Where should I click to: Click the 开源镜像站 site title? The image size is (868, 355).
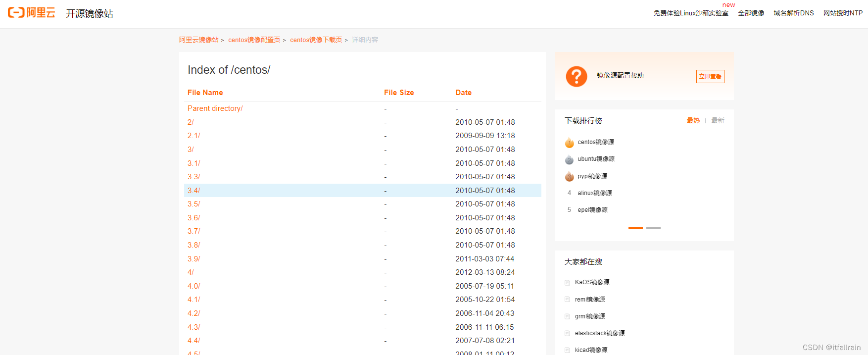pyautogui.click(x=90, y=13)
